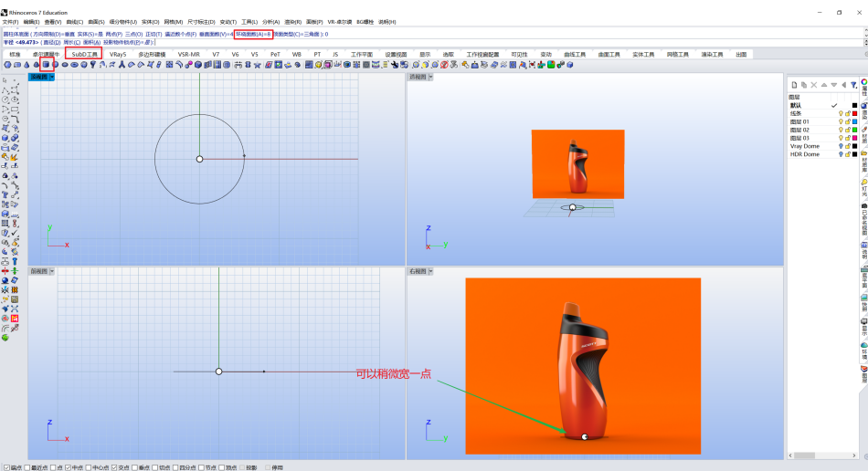Change the blue color swatch of 图层 01
This screenshot has height=471, width=868.
click(854, 121)
